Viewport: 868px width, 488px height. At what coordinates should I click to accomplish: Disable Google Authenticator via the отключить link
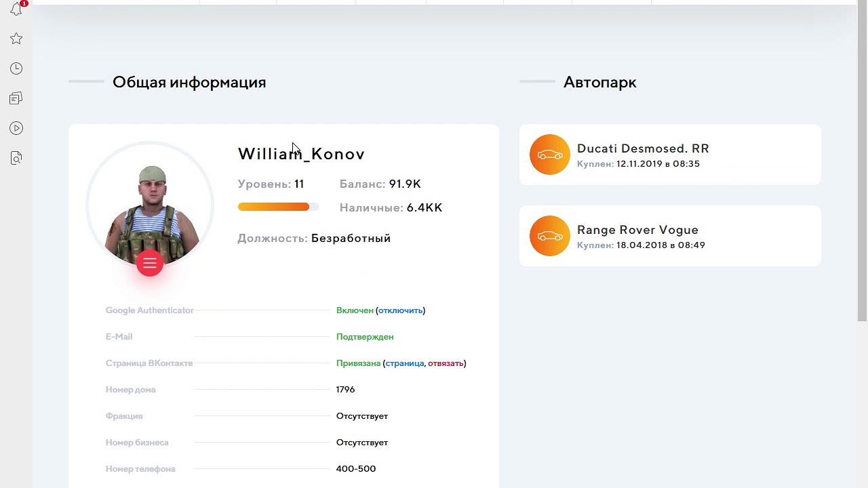400,310
